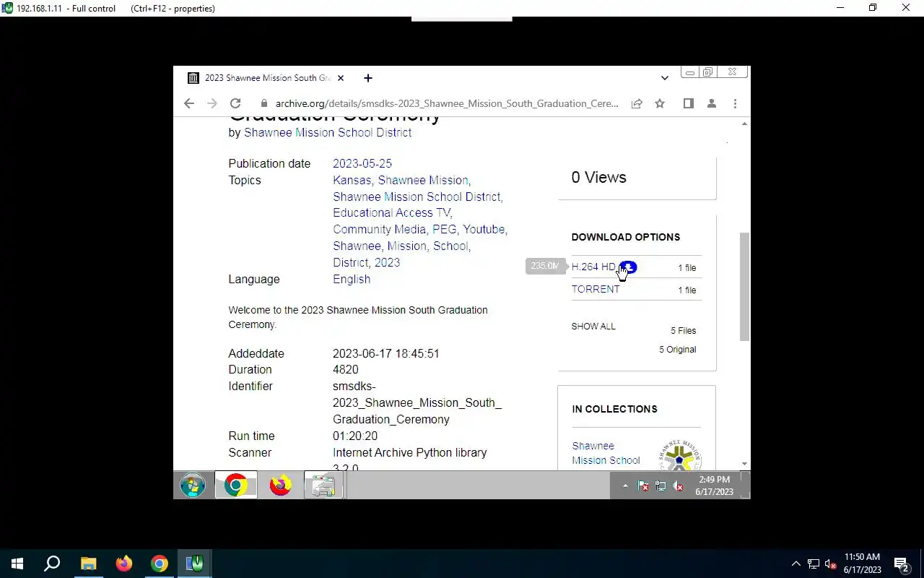Click scrollbar up arrow on page
This screenshot has width=924, height=578.
pos(744,124)
